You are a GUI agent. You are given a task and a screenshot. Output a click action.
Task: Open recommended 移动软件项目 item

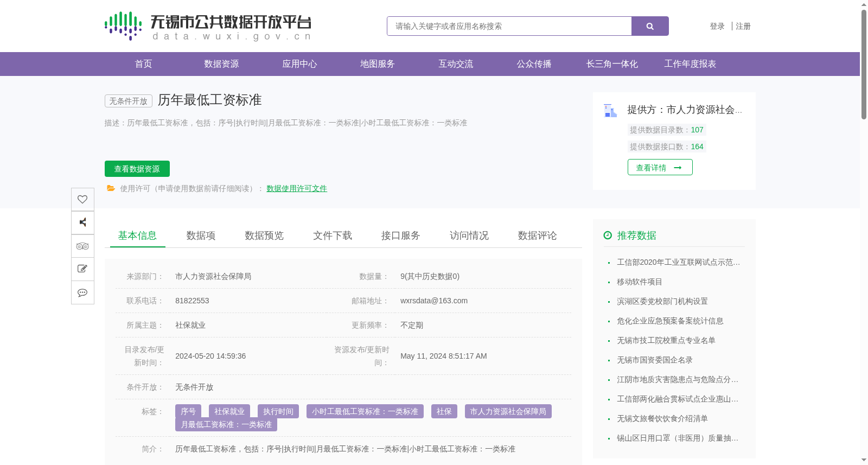(x=640, y=282)
